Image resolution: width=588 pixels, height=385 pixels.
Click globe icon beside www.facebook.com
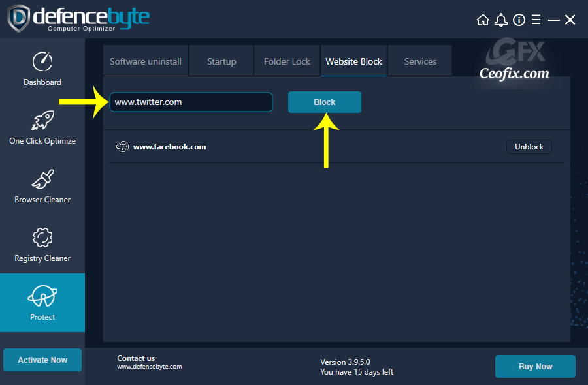click(x=122, y=146)
